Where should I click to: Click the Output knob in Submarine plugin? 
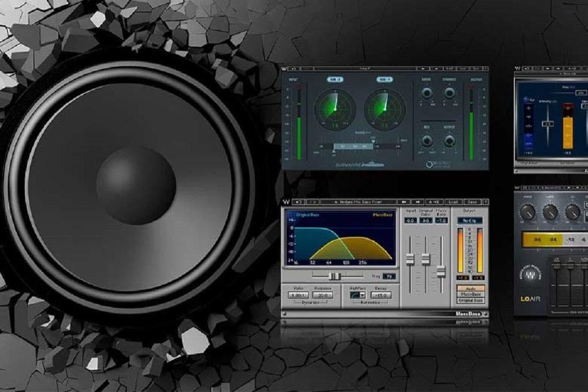(x=450, y=141)
